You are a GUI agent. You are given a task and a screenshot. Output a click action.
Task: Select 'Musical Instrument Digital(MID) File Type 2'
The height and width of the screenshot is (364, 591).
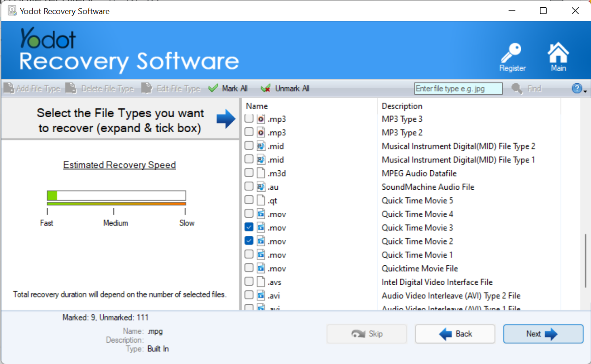458,146
